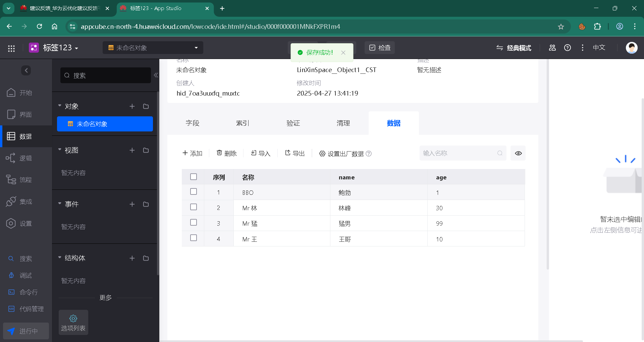
Task: Open the help question-mark icon
Action: click(568, 48)
